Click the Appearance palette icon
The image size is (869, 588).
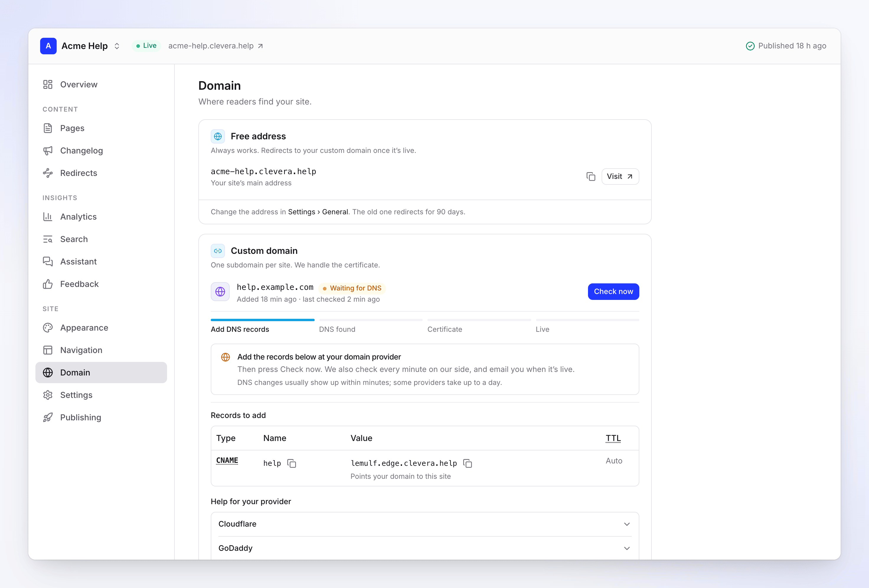(x=48, y=328)
